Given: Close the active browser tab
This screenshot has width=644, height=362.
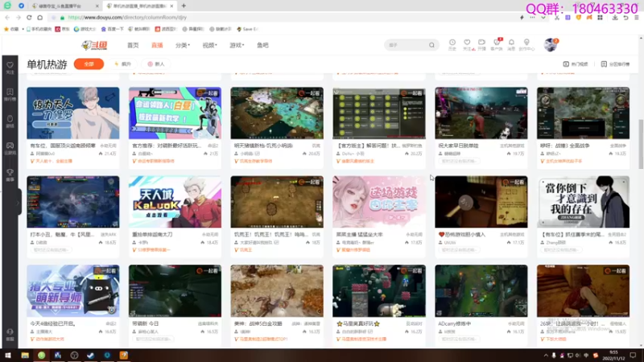Looking at the screenshot, I should 171,6.
